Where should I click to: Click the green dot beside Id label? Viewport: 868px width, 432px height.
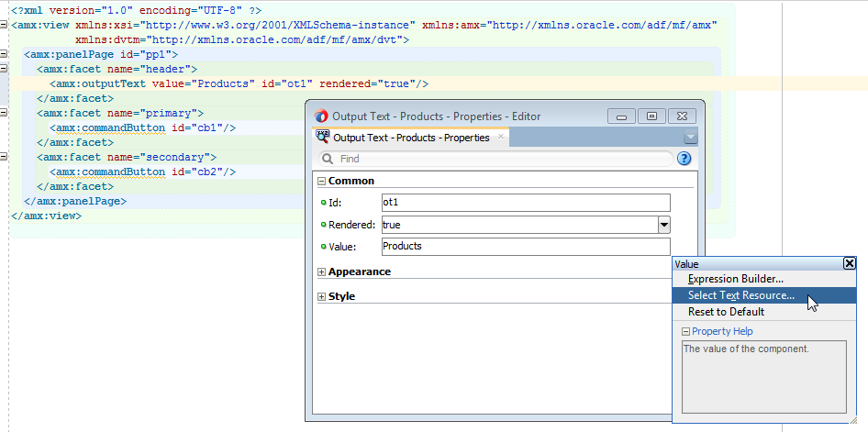pos(323,203)
